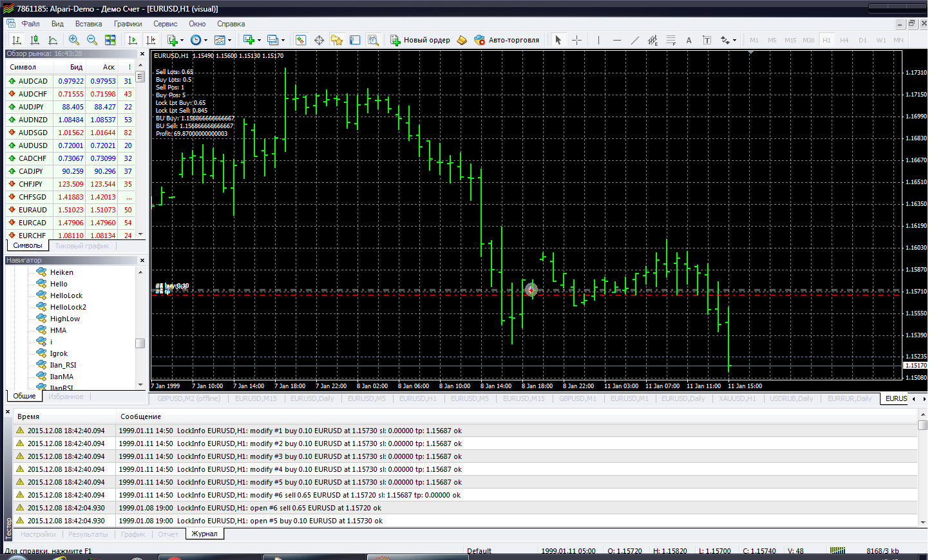Toggle chart auto scroll

tap(133, 40)
